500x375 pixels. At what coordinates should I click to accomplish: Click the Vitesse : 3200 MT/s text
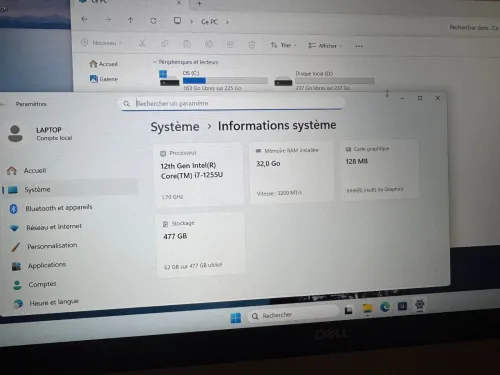pyautogui.click(x=279, y=193)
